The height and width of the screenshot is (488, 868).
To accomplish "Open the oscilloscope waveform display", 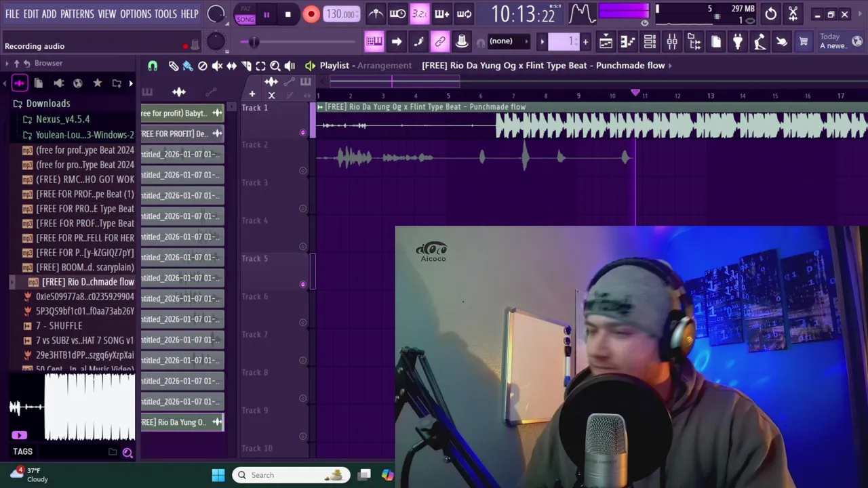I will click(x=582, y=14).
